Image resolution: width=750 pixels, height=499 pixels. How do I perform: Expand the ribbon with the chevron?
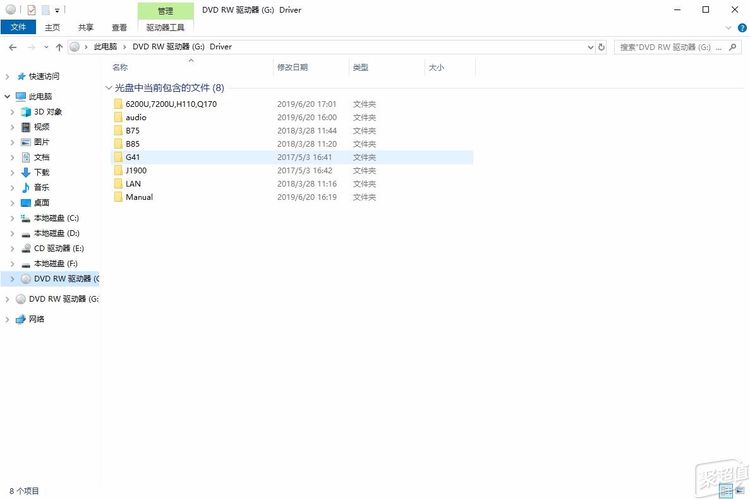pyautogui.click(x=728, y=28)
